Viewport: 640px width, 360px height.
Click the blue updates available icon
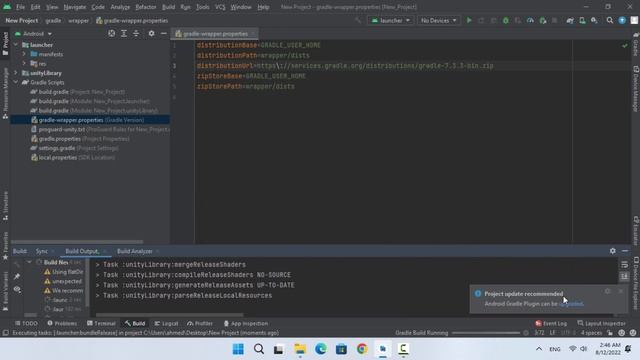622,20
